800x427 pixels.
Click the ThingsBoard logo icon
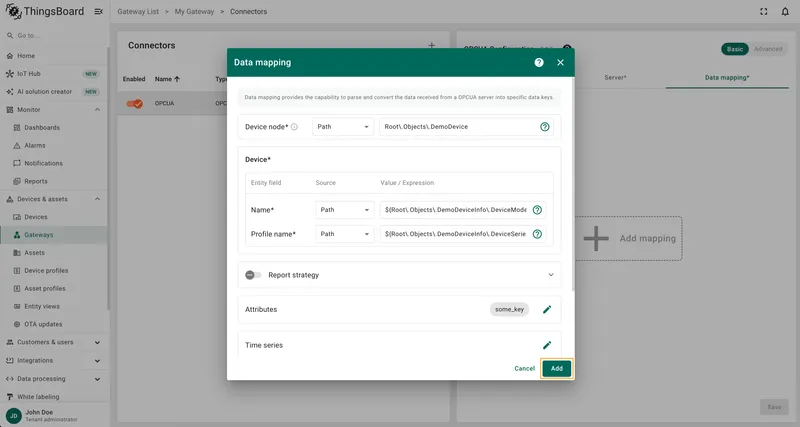coord(13,11)
